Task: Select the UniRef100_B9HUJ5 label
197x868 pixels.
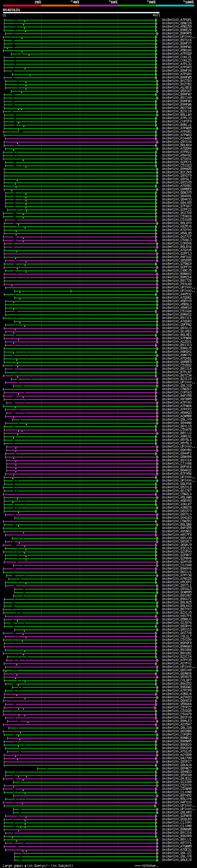Action: 176,349
